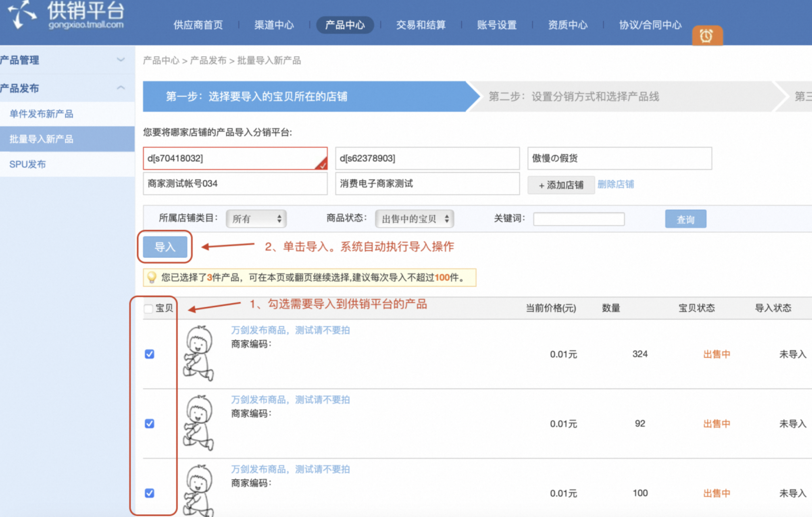Select the shop d[s62378903]
Viewport: 812px width, 517px height.
tap(427, 158)
